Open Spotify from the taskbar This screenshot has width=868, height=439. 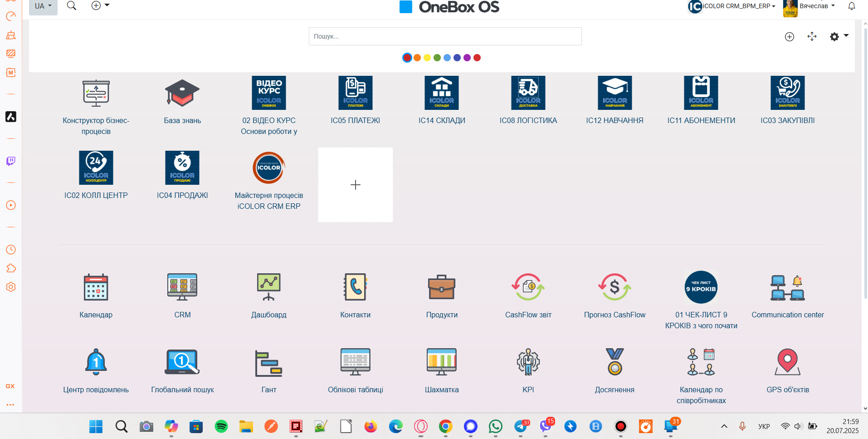click(221, 426)
